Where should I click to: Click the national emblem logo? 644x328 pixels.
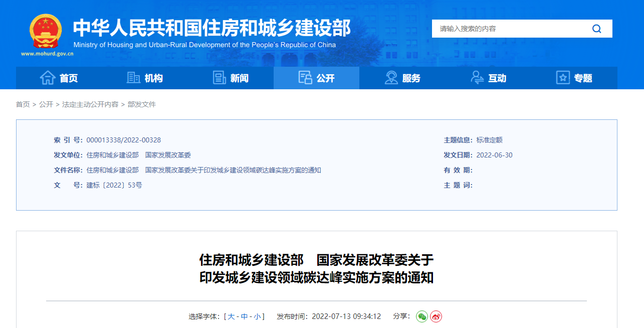click(x=46, y=31)
